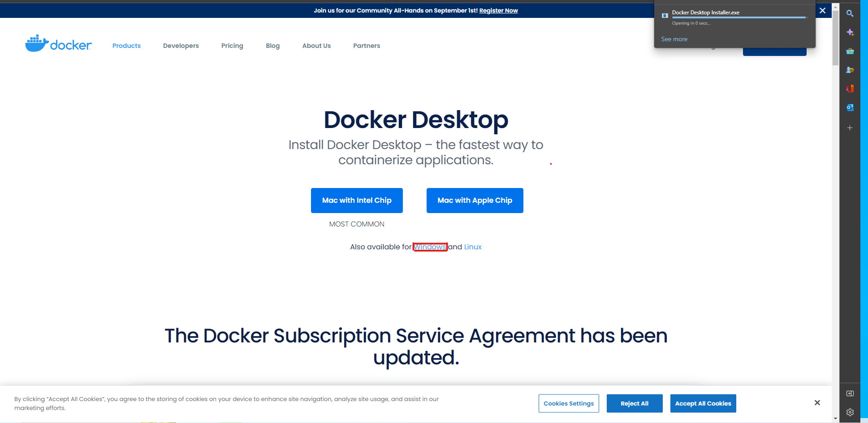Click Accept All Cookies
This screenshot has width=868, height=423.
pos(703,403)
